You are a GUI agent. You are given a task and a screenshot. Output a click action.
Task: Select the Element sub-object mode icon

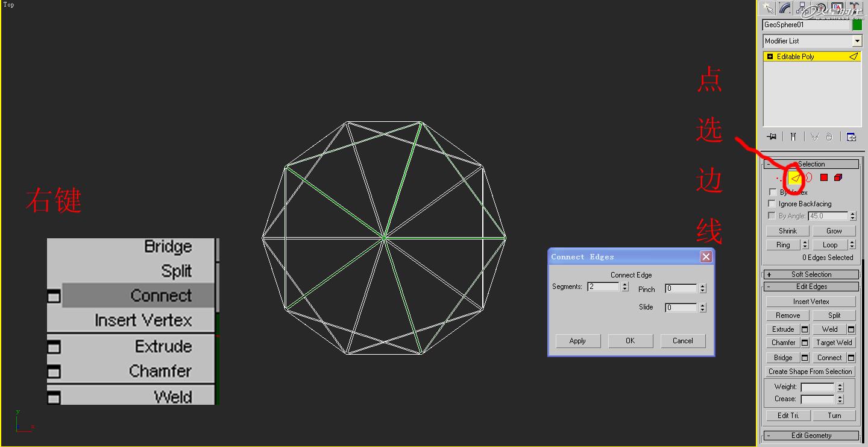[x=838, y=177]
